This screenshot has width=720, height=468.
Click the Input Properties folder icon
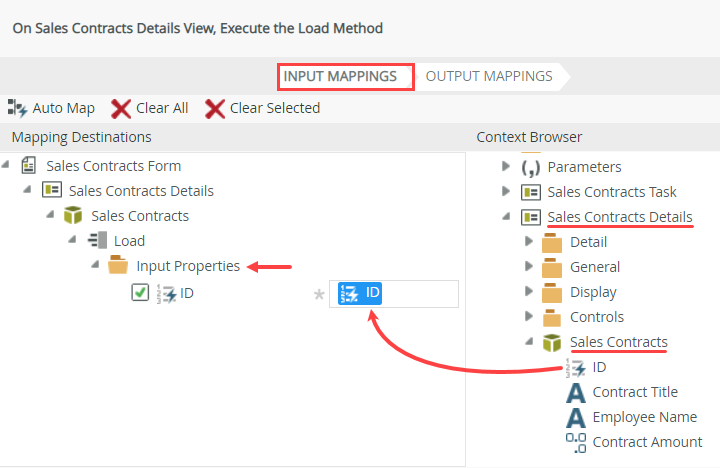[x=118, y=266]
